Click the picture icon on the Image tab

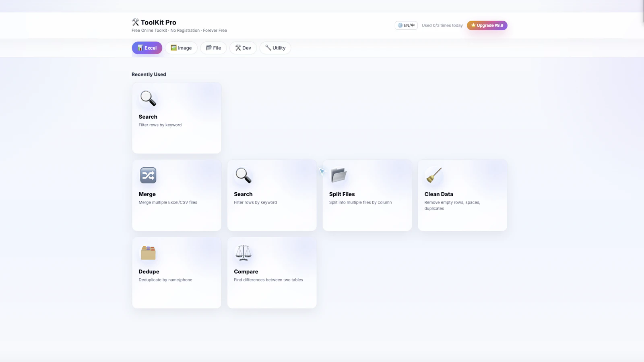[173, 48]
